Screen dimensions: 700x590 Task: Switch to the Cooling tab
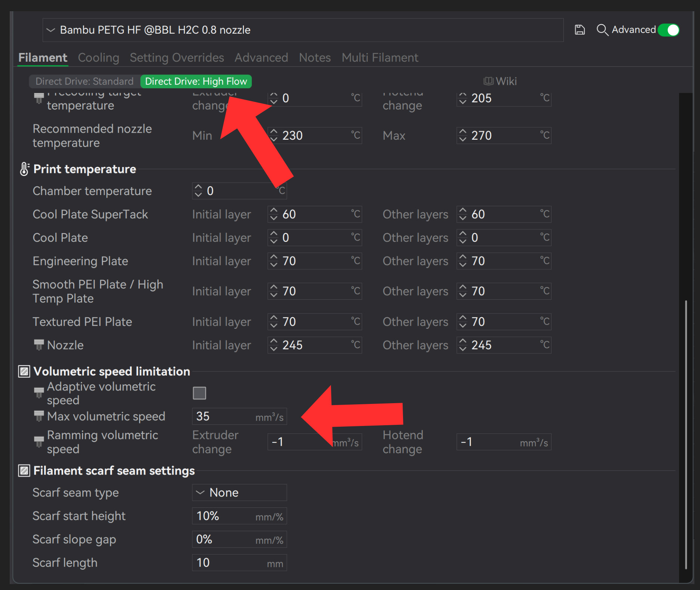[99, 58]
